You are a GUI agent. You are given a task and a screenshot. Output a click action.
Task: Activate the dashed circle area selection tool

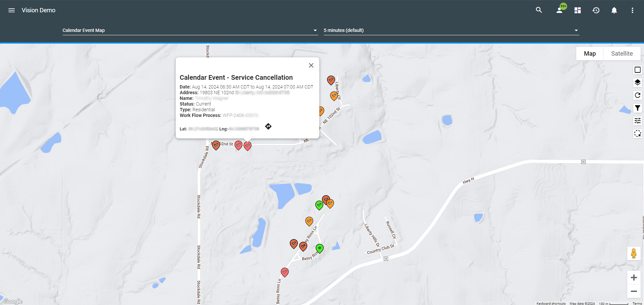point(638,133)
